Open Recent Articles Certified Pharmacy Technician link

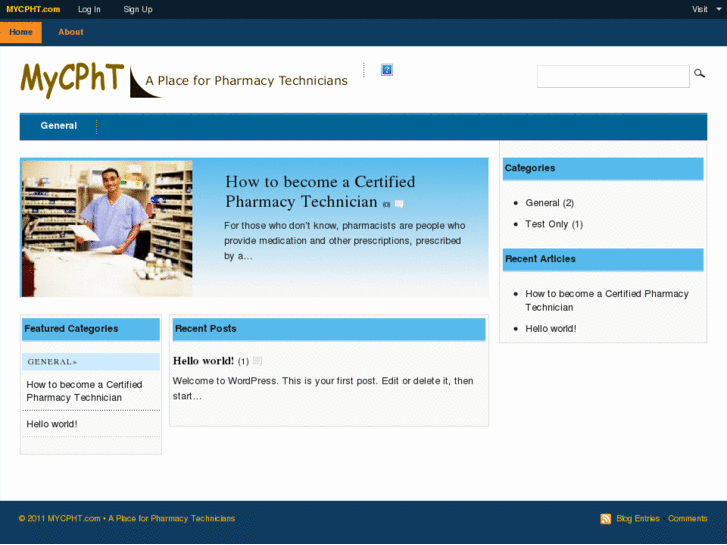[607, 301]
